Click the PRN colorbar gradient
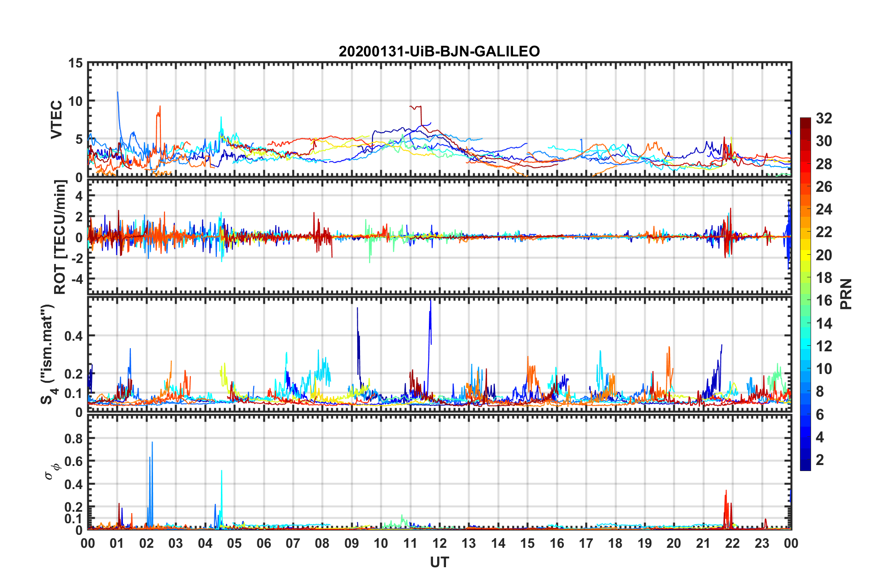 point(805,294)
